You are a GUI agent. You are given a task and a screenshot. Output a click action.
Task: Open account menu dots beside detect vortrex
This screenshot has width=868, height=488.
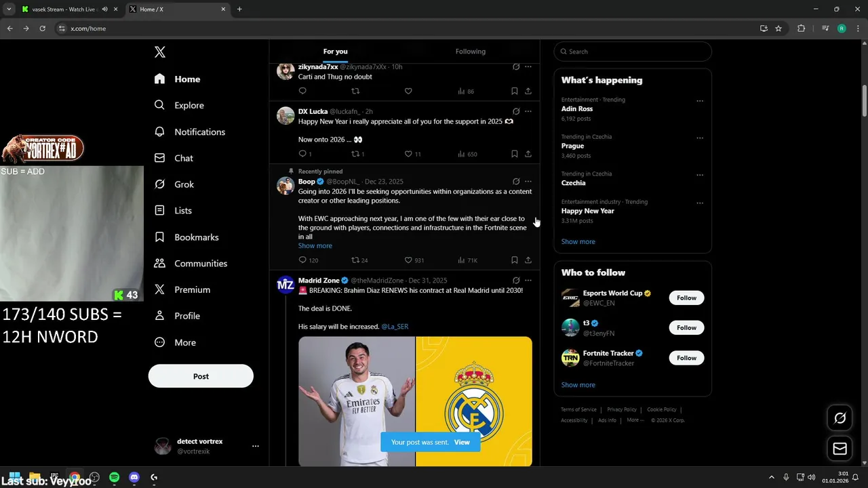256,446
